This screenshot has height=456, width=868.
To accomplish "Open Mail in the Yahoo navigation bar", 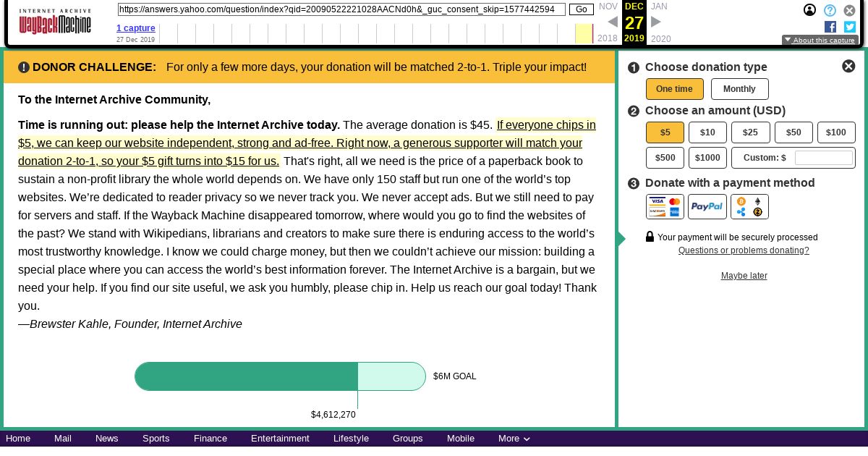I will pyautogui.click(x=63, y=439).
